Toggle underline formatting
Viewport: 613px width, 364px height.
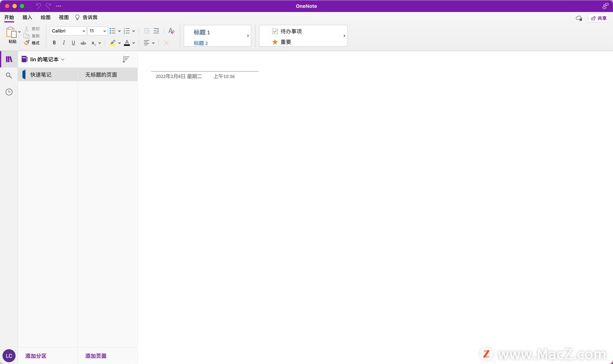tap(73, 43)
